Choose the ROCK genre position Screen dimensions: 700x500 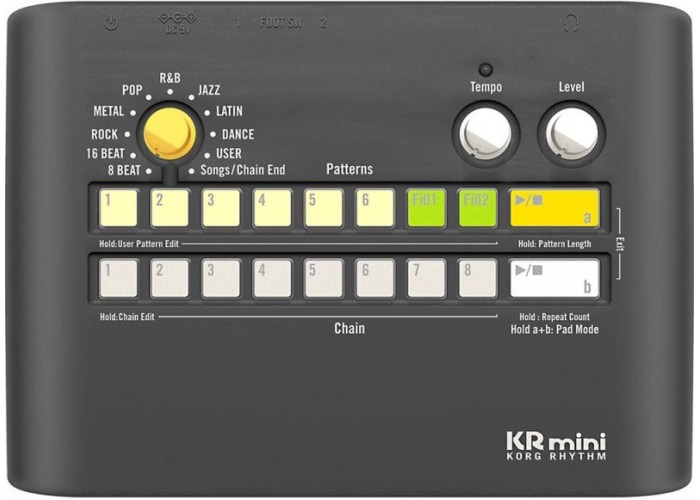pos(104,134)
